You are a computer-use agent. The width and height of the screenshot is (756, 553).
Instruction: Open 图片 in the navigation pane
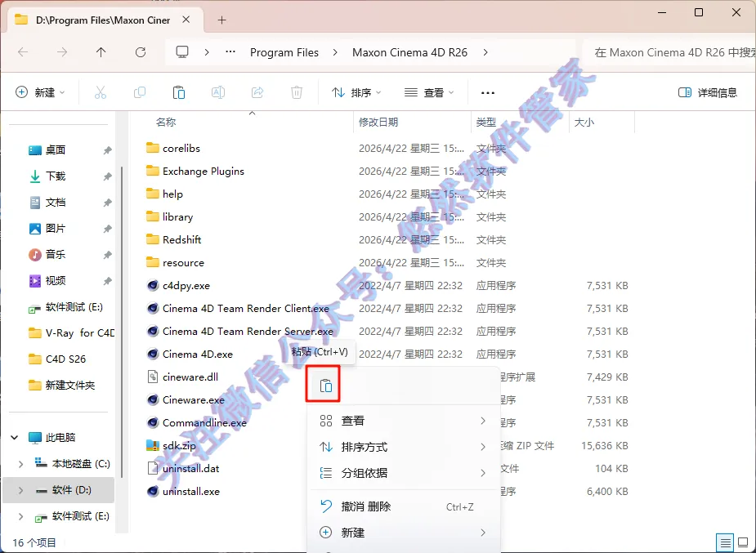55,229
